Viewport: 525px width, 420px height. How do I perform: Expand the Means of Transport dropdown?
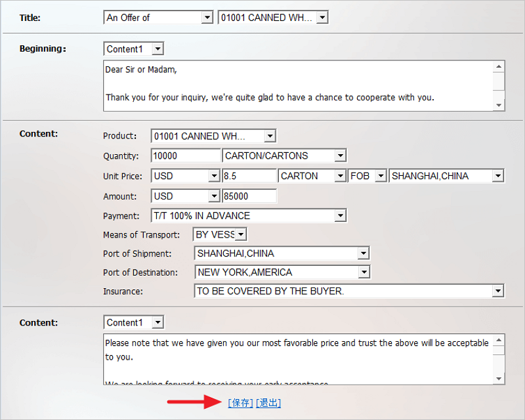click(x=220, y=234)
